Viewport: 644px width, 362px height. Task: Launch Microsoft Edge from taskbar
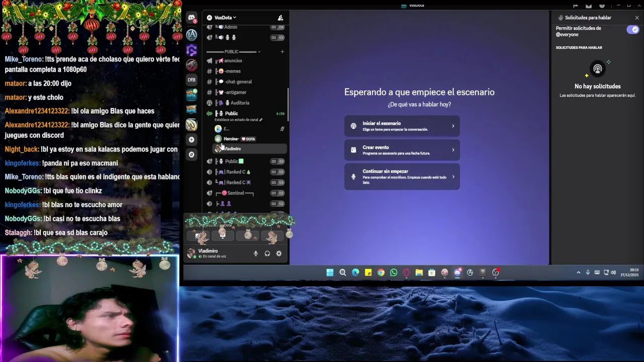pos(355,273)
